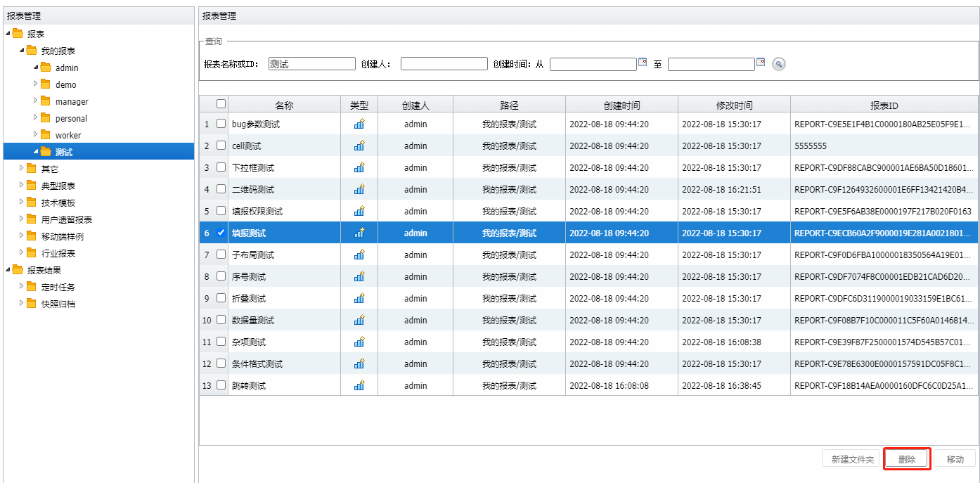Click report type icon for 数据量测试

(x=359, y=320)
